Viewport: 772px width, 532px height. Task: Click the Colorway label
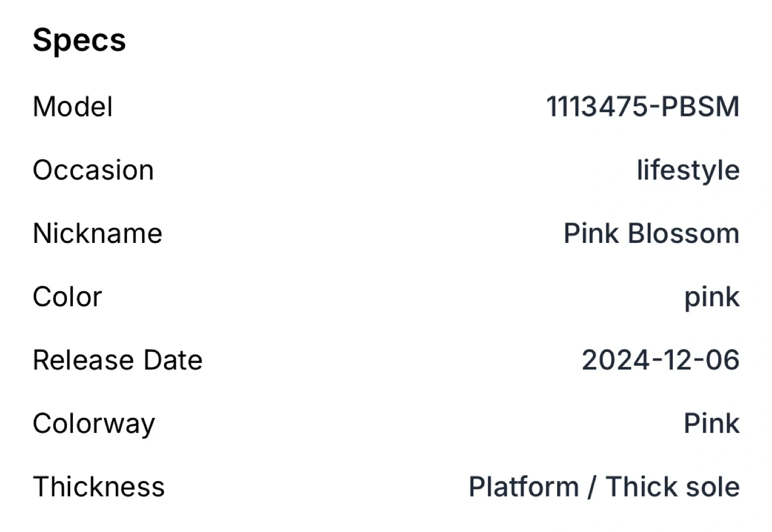(x=94, y=424)
